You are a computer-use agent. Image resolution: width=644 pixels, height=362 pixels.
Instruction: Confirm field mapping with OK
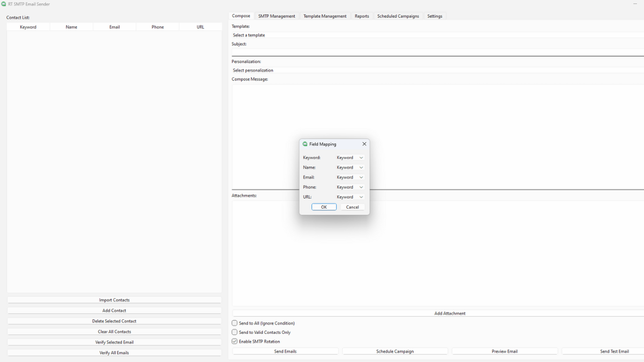(x=324, y=207)
